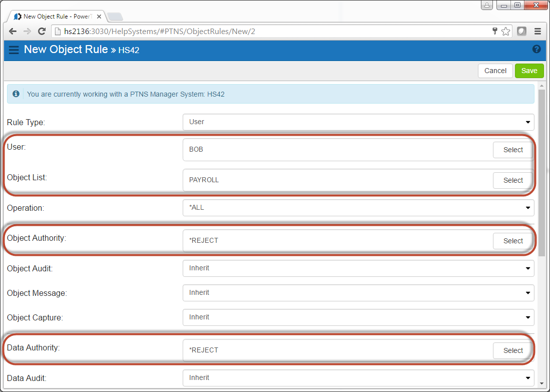Cancel creating the object rule
This screenshot has width=550, height=392.
click(x=495, y=71)
